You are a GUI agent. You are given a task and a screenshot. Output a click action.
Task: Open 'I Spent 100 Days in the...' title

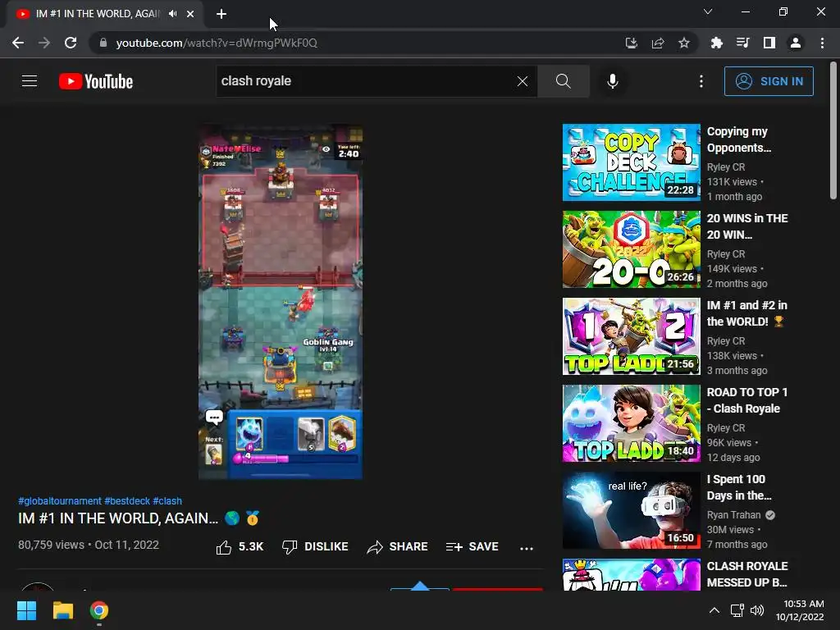[739, 487]
